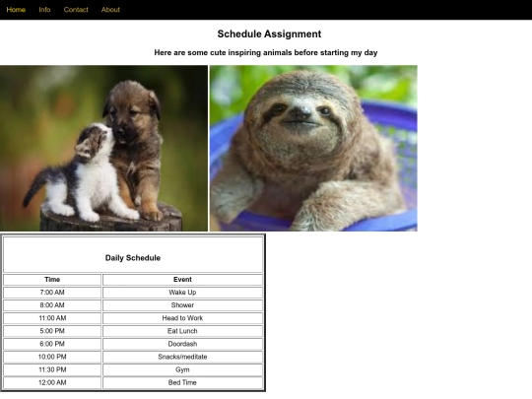Click the smiling sloth photo
Image resolution: width=532 pixels, height=399 pixels.
pos(313,148)
